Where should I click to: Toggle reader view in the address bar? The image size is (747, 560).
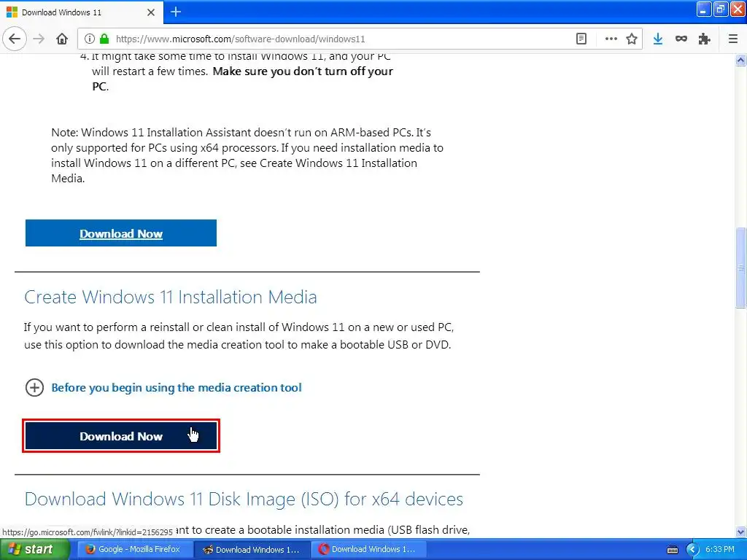[581, 39]
